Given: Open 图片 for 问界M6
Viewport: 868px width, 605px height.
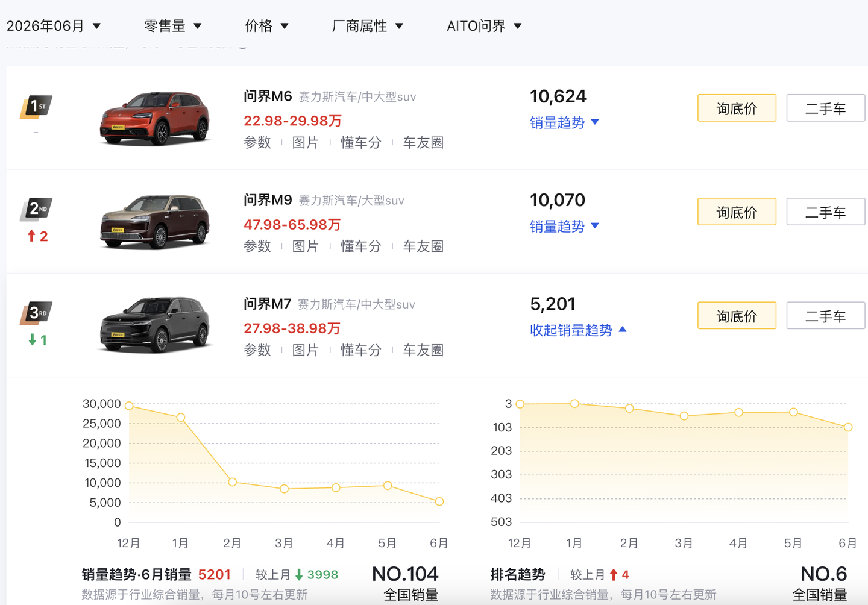Looking at the screenshot, I should tap(305, 143).
